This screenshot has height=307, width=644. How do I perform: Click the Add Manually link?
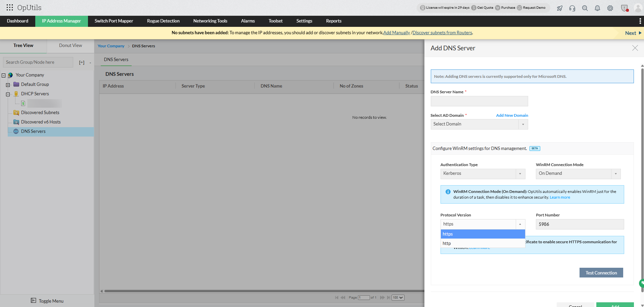(x=397, y=33)
